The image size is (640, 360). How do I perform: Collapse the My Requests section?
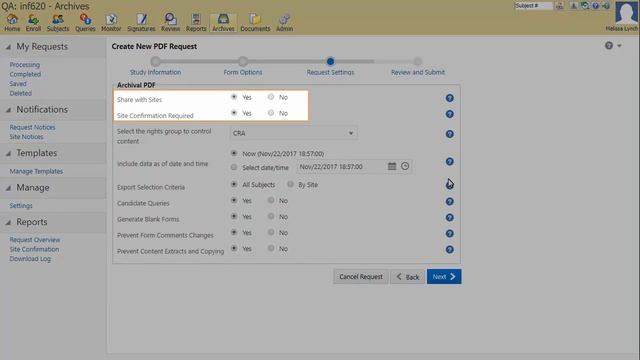(8, 47)
